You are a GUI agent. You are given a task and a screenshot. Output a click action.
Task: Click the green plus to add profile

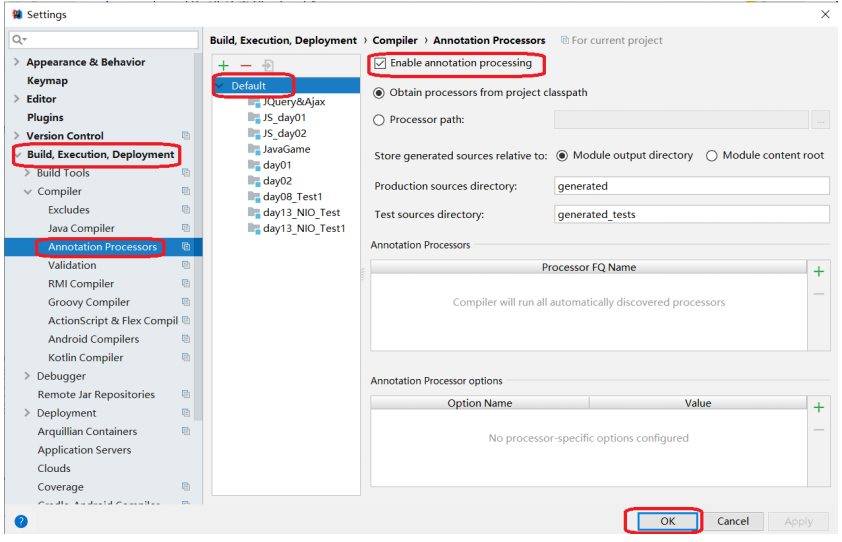coord(224,65)
